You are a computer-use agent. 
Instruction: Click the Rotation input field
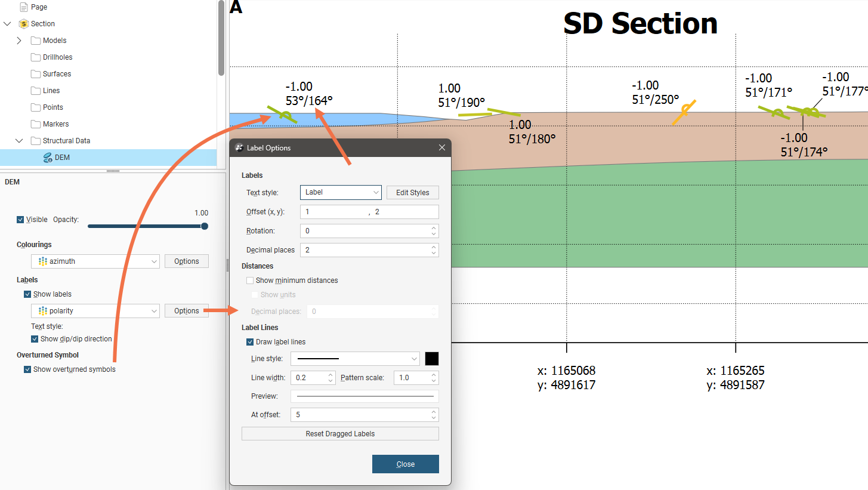coord(364,231)
